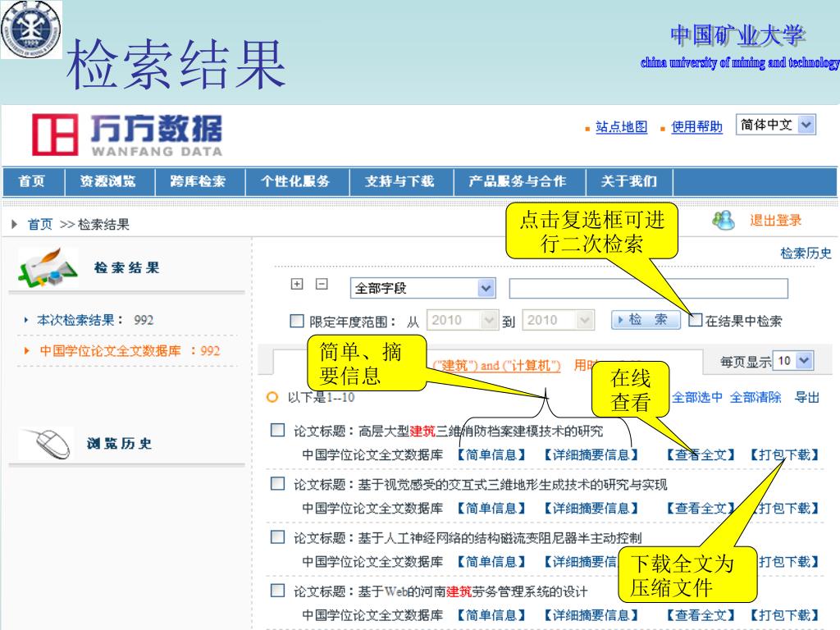This screenshot has width=840, height=630.
Task: Click title 基于人工神经网络的结构磁流变阻尼器半主动控制
Action: click(x=500, y=538)
